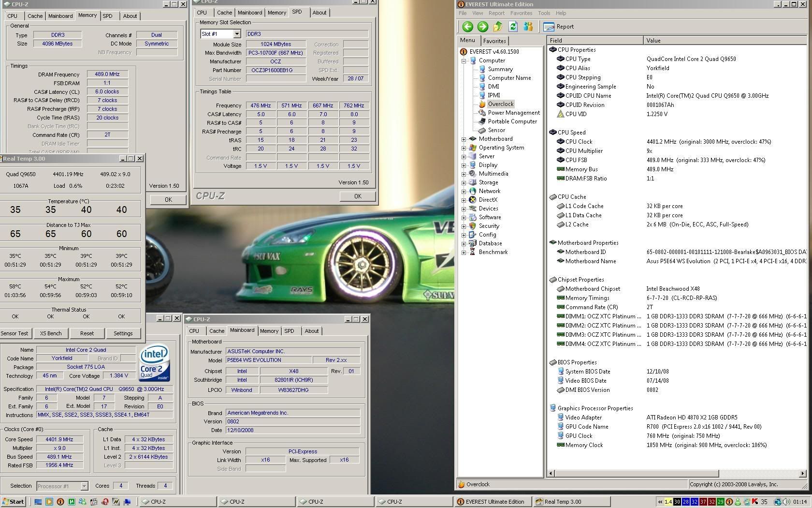Open Processor #1 selection dropdown
Image resolution: width=812 pixels, height=508 pixels.
click(84, 486)
